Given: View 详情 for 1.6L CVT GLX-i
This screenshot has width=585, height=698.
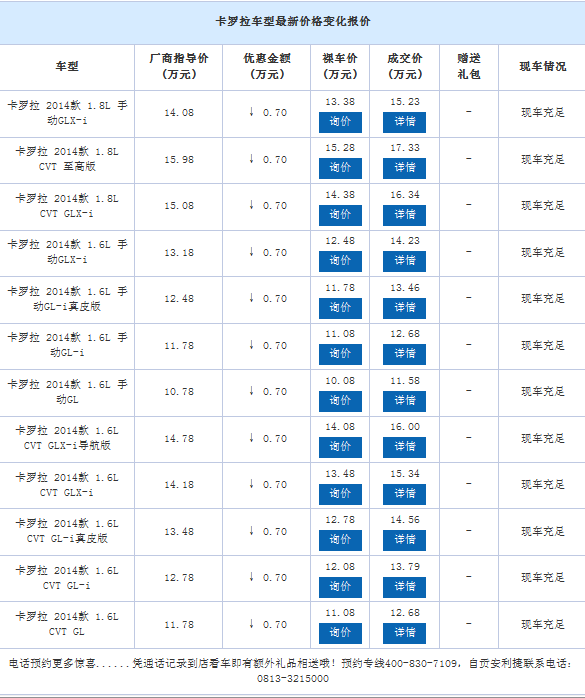Looking at the screenshot, I should (x=404, y=495).
